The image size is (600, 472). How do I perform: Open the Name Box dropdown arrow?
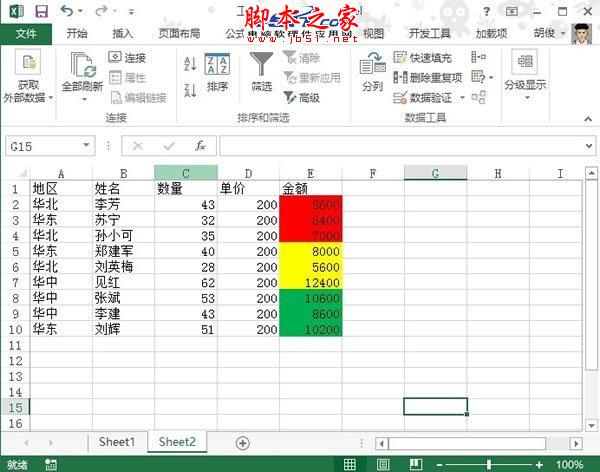(x=86, y=145)
